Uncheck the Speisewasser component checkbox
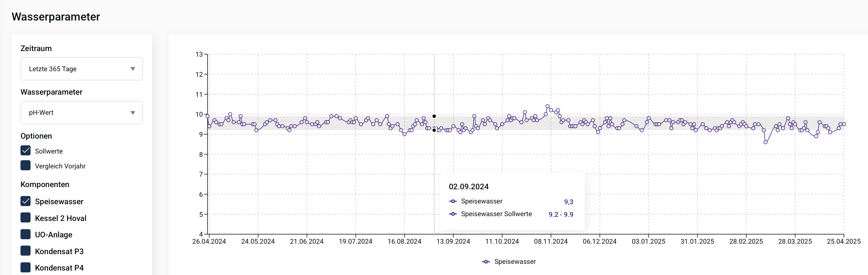 tap(26, 201)
